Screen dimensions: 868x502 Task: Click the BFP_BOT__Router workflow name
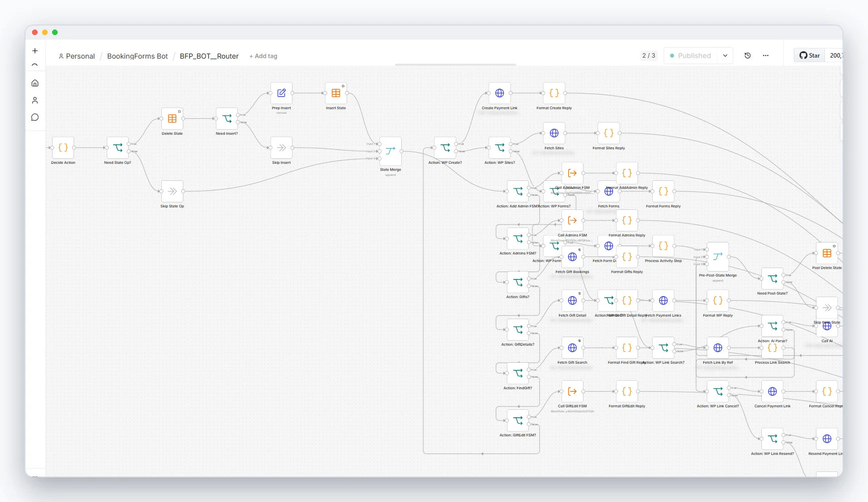coord(209,56)
